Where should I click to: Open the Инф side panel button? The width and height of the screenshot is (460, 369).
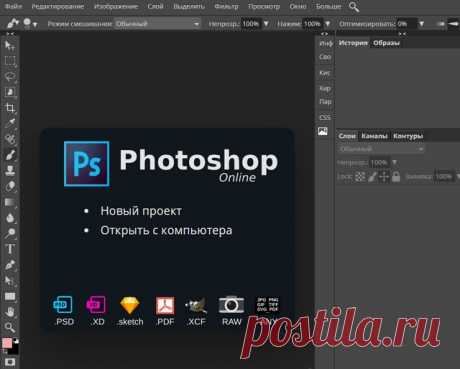click(x=326, y=44)
